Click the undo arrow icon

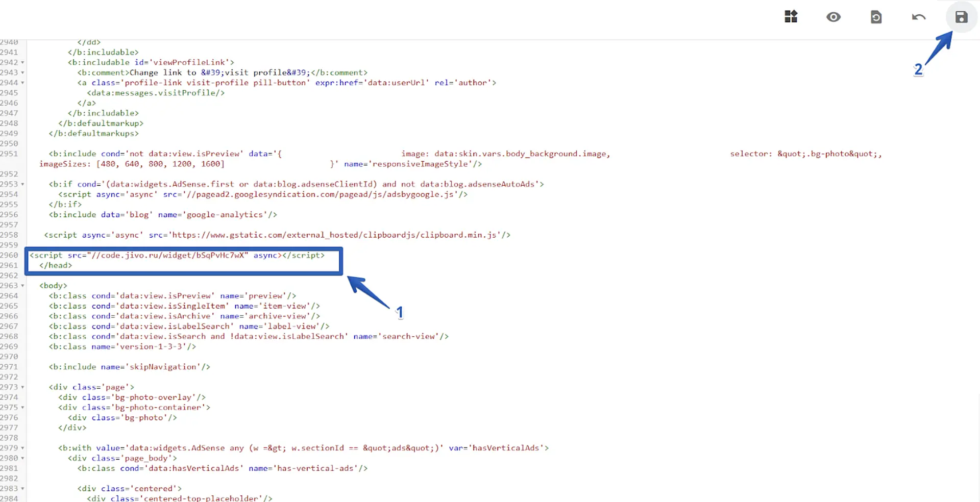click(918, 17)
